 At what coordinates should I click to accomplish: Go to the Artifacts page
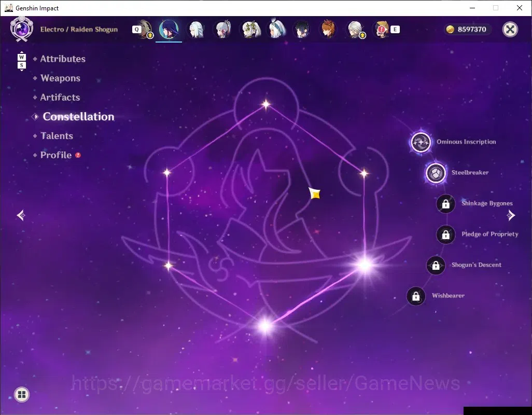tap(60, 98)
